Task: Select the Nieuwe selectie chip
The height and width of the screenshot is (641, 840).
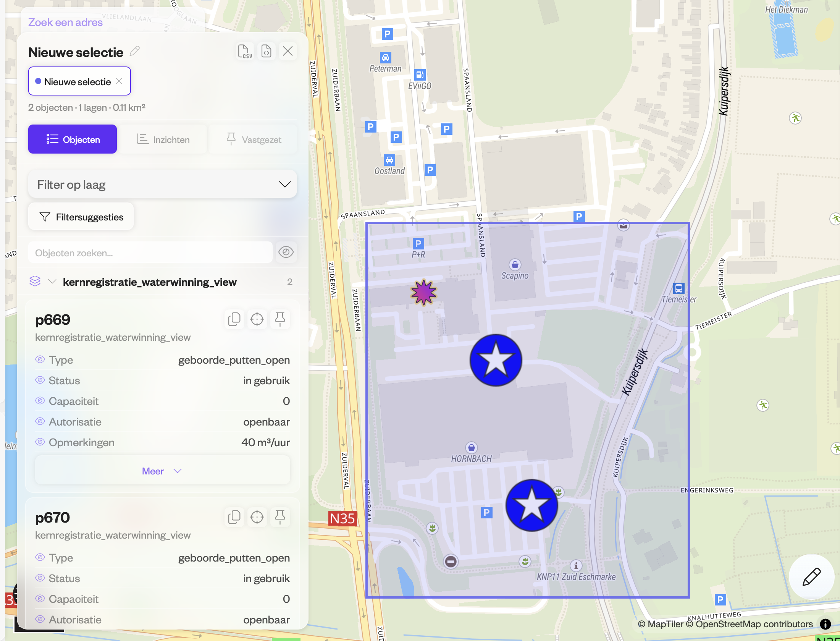Action: pyautogui.click(x=79, y=81)
